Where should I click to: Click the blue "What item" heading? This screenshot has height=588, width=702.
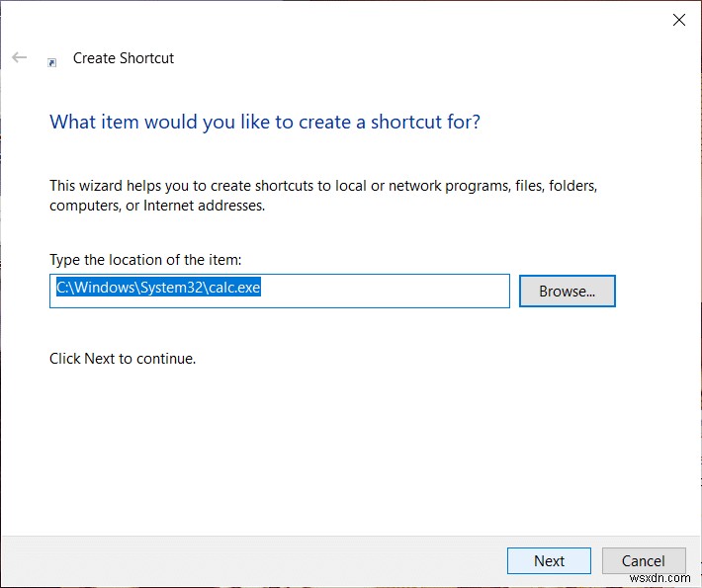pyautogui.click(x=265, y=123)
